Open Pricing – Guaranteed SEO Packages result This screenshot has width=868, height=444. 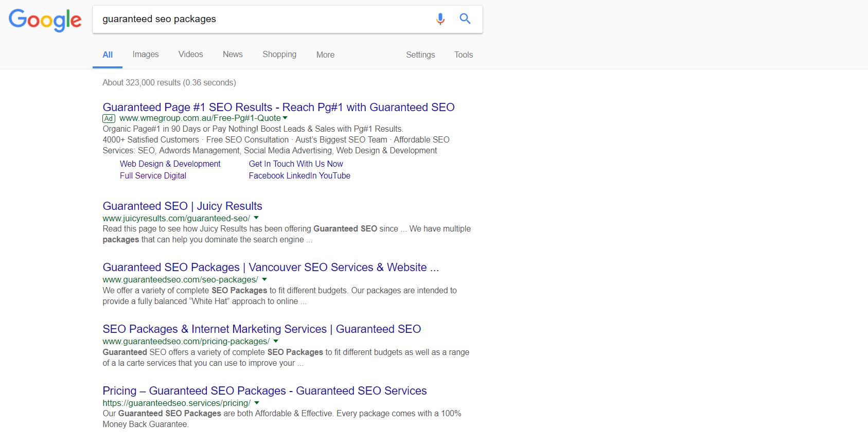264,390
